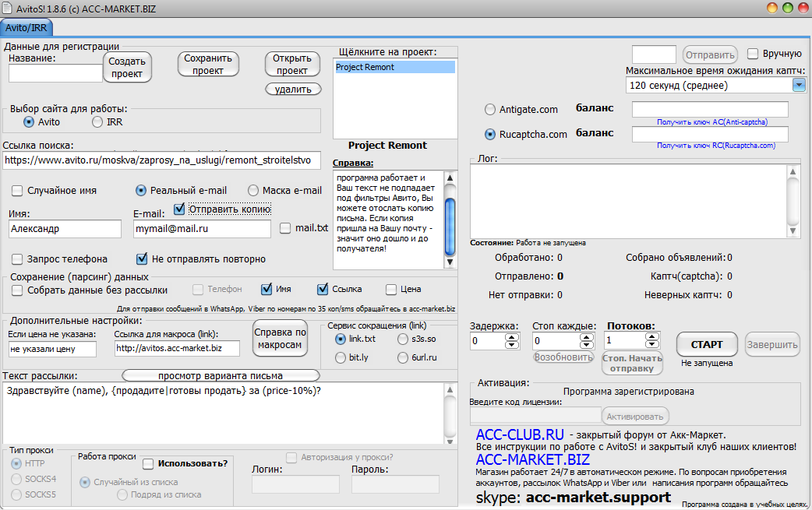Start the mailing with СТАРТ button
This screenshot has height=510, width=812.
pos(707,344)
